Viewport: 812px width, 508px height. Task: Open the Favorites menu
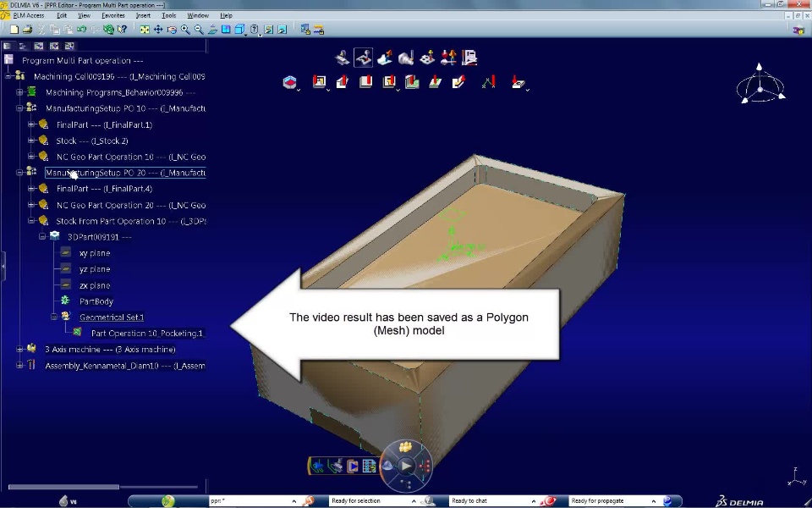pos(112,15)
